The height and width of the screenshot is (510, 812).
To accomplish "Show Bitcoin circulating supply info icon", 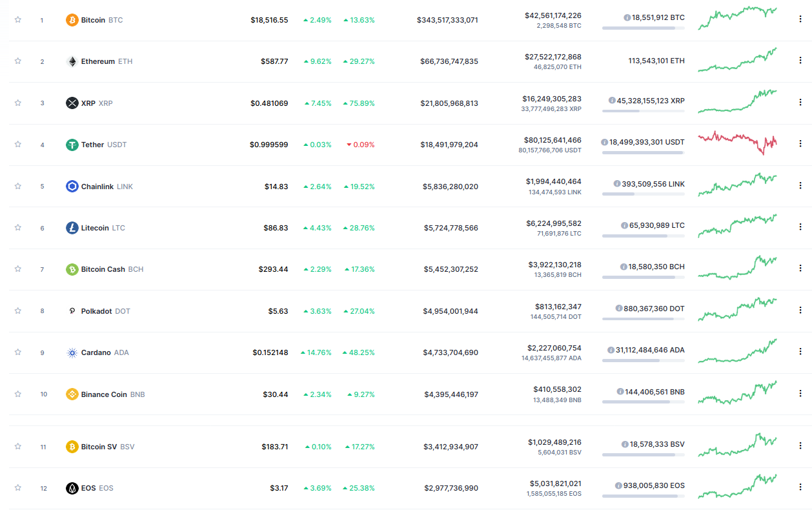I will [627, 17].
